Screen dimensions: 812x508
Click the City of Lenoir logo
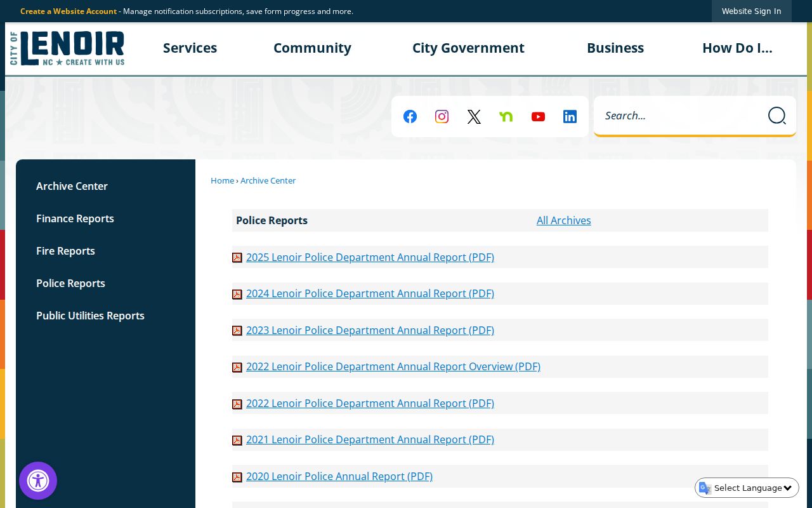click(67, 48)
